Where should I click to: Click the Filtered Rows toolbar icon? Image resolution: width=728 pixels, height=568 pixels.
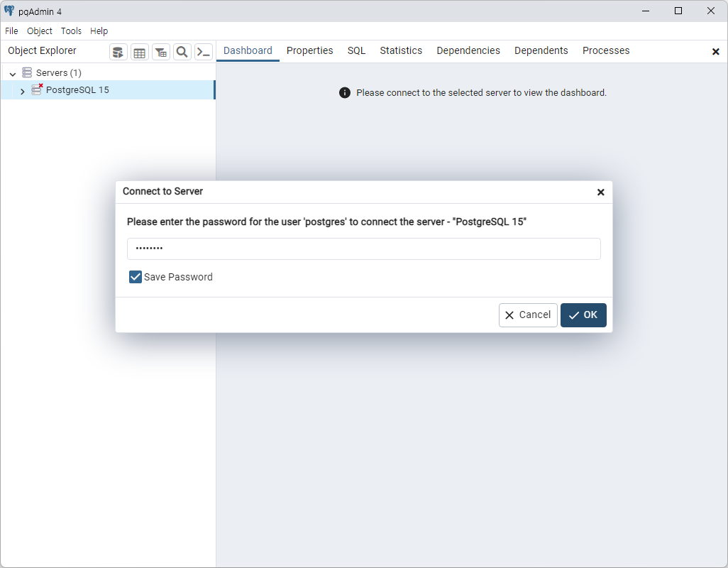tap(161, 52)
